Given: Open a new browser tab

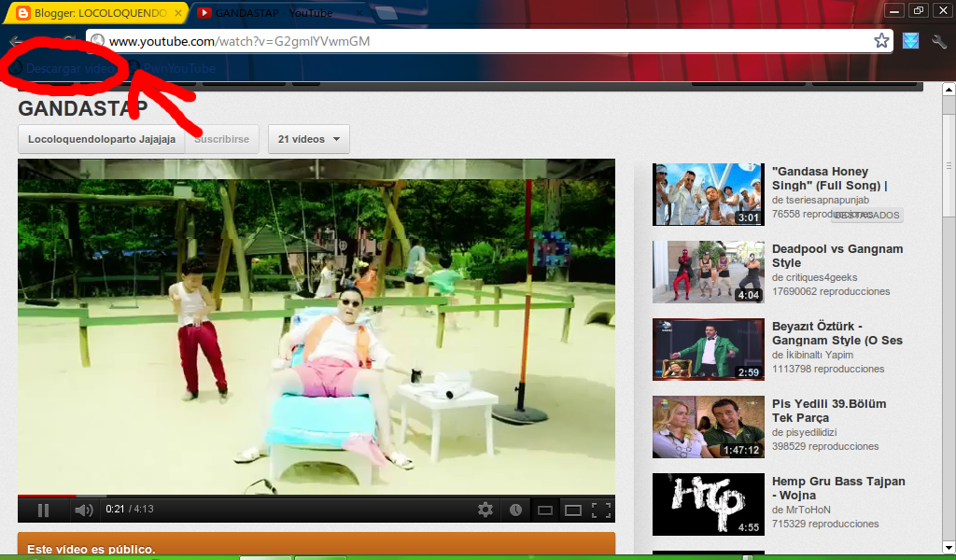Looking at the screenshot, I should [x=387, y=13].
